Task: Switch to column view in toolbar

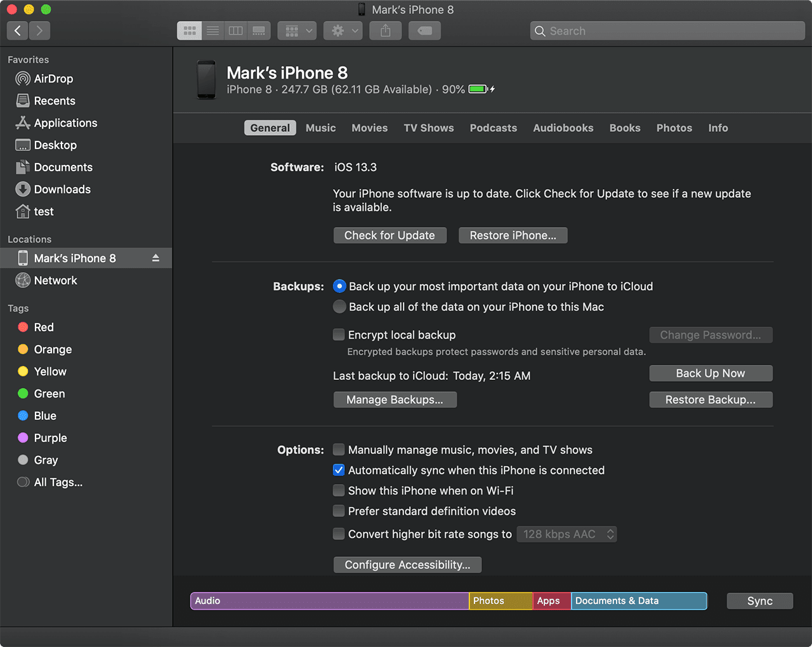Action: (x=235, y=30)
